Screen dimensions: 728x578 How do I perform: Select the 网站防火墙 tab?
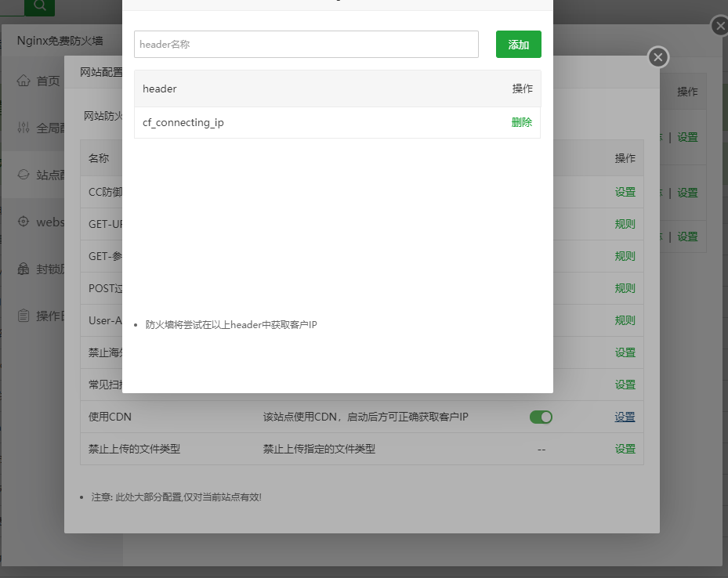102,115
